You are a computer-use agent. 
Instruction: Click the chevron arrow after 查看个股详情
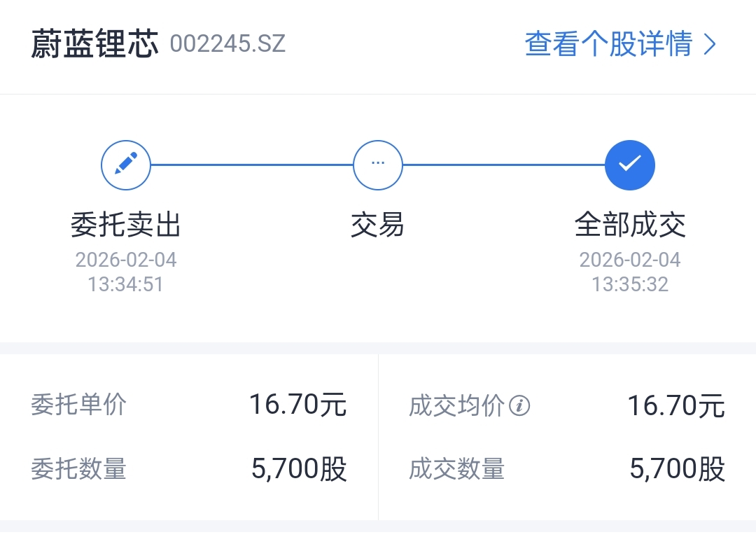click(x=710, y=45)
